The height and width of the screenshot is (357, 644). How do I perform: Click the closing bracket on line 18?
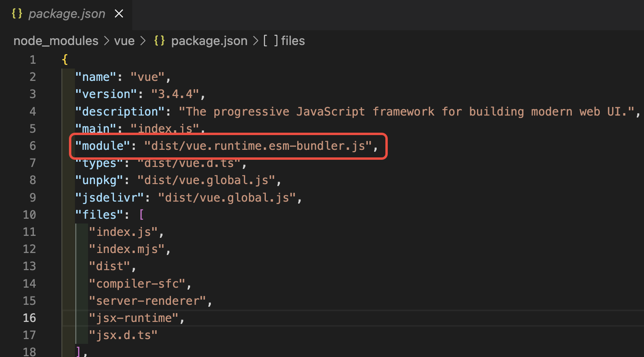(79, 352)
